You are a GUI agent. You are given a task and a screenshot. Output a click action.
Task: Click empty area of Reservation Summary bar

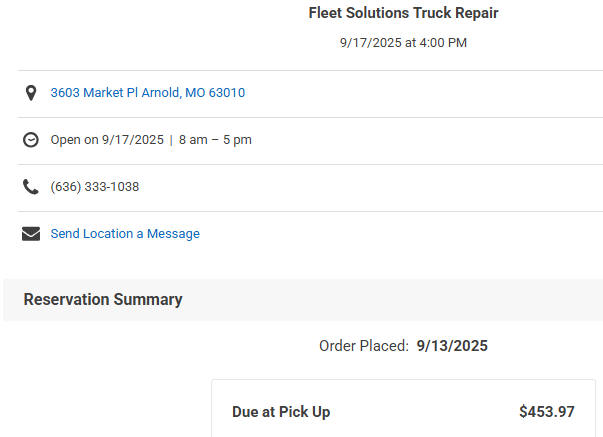[400, 299]
